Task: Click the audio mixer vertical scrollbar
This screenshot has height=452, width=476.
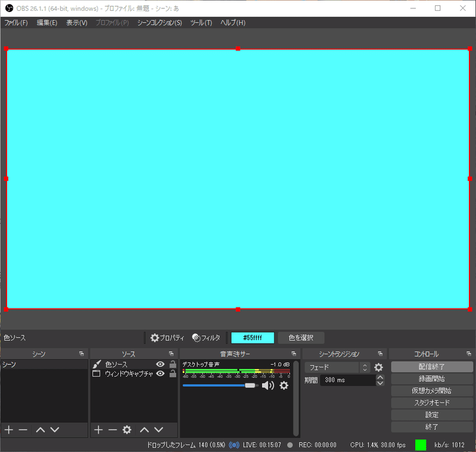Action: point(296,398)
